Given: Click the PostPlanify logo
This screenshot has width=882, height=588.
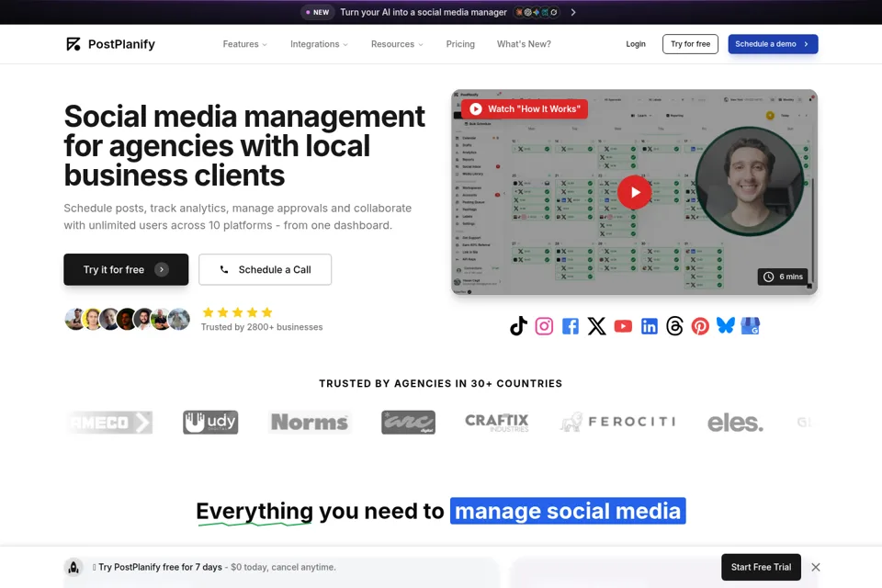Looking at the screenshot, I should pyautogui.click(x=110, y=44).
